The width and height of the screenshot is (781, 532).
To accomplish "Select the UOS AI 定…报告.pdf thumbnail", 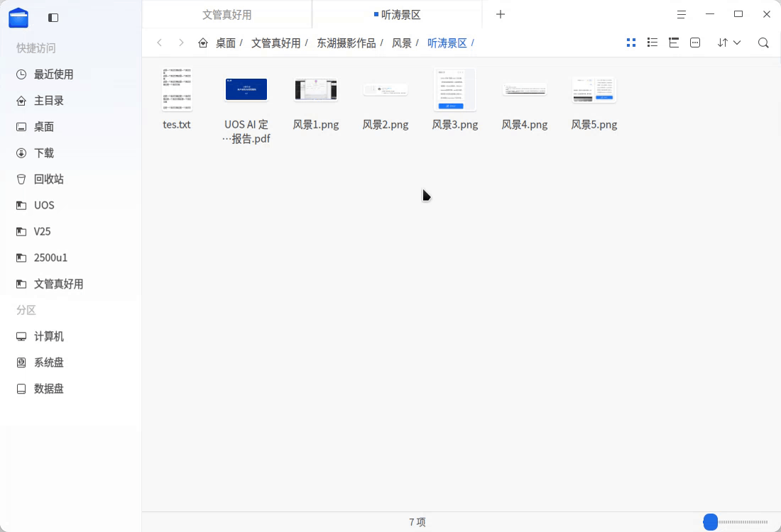I will (246, 89).
